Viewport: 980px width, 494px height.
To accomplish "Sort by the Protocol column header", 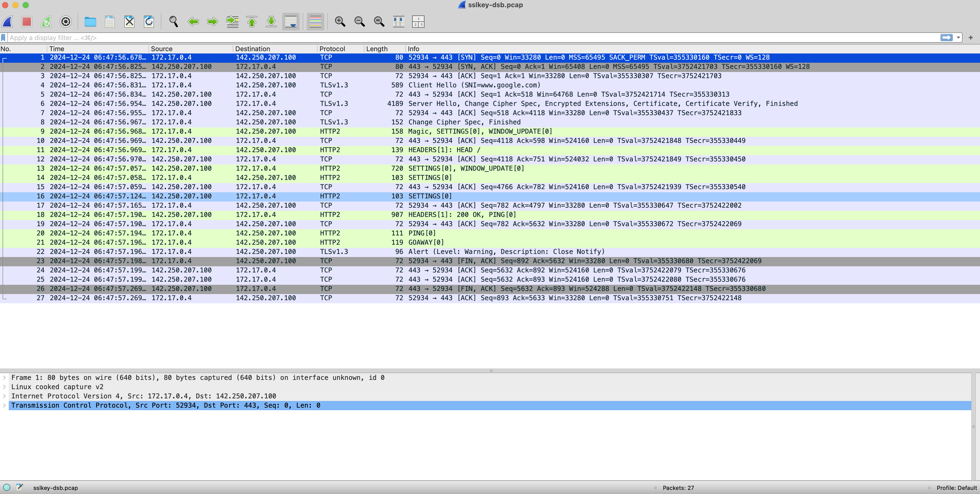I will 341,49.
